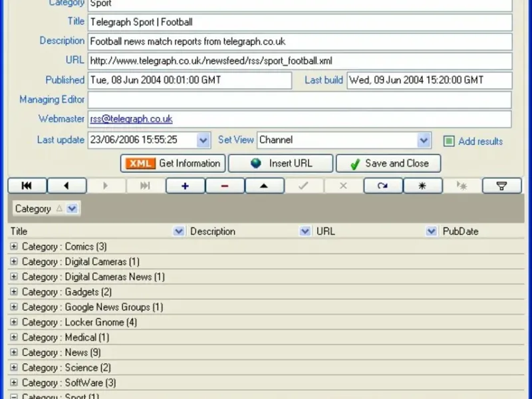
Task: Save bookmark with asterisk button
Action: pos(422,186)
